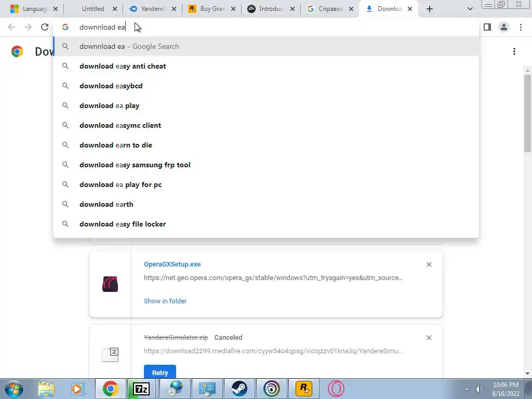Select suggestion 'download easybcd'

(266, 86)
